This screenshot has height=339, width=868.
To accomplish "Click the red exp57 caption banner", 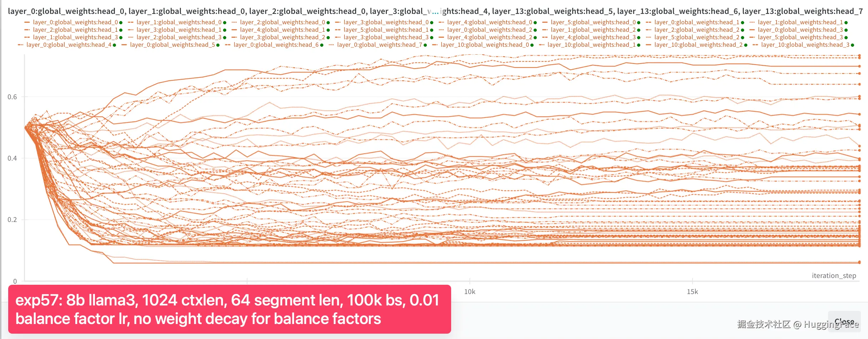I will 229,309.
